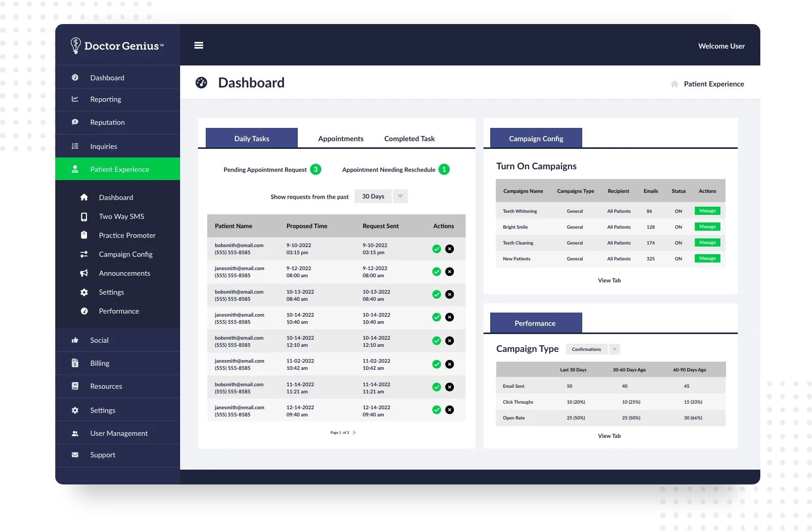
Task: Approve the 9-10-2022 03:15 pm request
Action: point(436,249)
